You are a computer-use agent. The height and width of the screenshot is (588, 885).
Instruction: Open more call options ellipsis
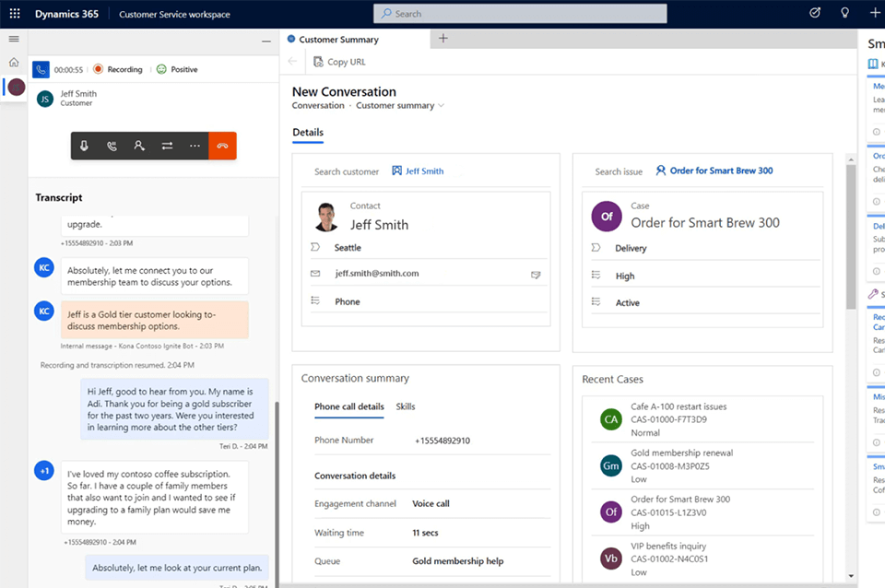click(195, 146)
